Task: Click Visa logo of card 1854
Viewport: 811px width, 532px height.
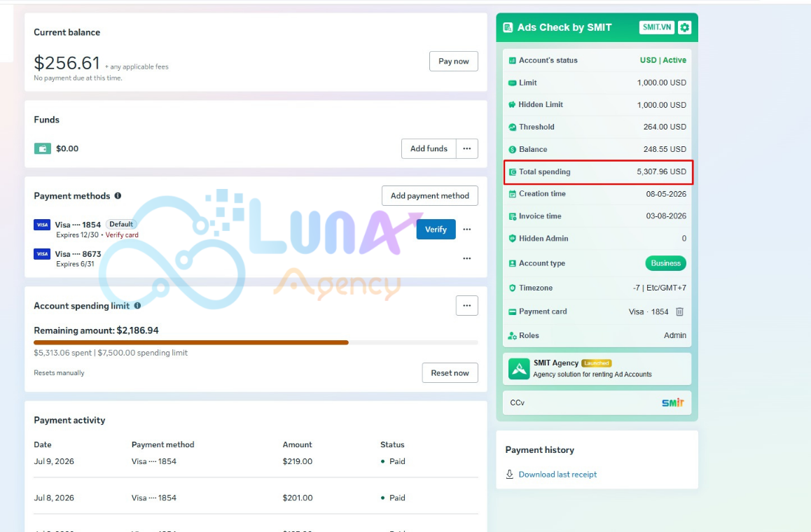Action: pos(42,225)
